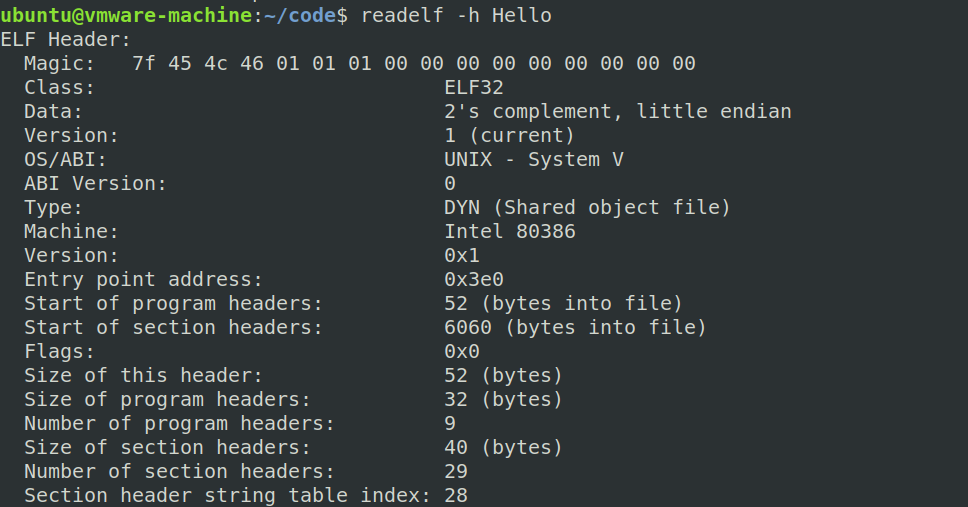
Task: Click the Magic bytes hex sequence
Action: 413,64
